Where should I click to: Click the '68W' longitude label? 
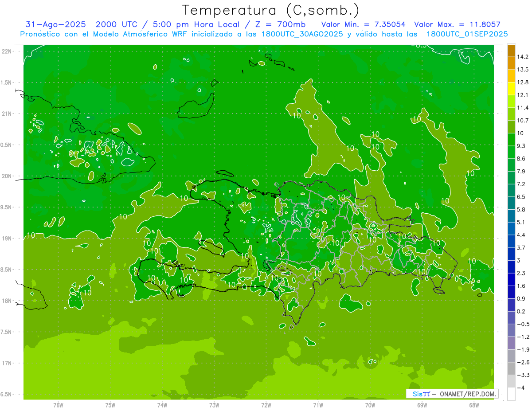point(474,405)
